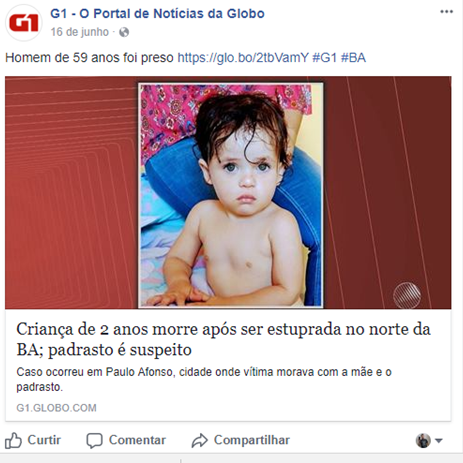This screenshot has height=463, width=463.
Task: Follow the glo.bo/2tbVamY short link
Action: 243,58
